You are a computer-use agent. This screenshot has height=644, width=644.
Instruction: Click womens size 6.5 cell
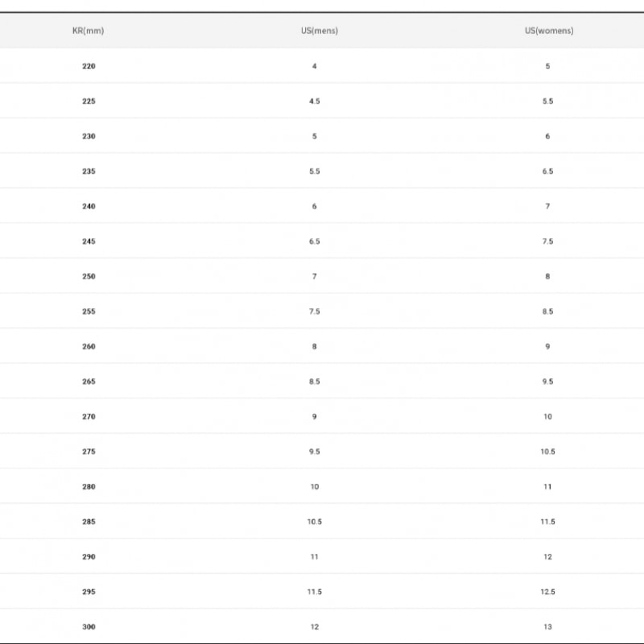tap(547, 171)
